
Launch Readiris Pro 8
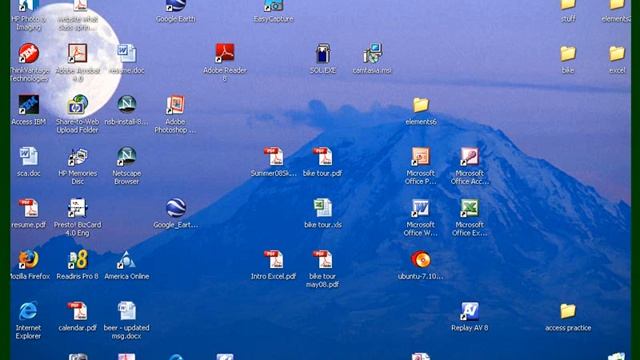(78, 259)
